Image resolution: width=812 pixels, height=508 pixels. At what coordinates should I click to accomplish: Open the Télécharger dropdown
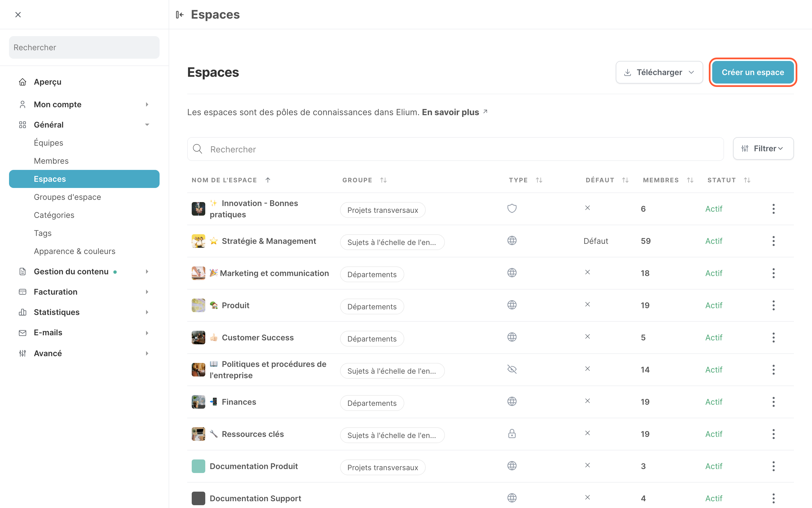point(659,72)
